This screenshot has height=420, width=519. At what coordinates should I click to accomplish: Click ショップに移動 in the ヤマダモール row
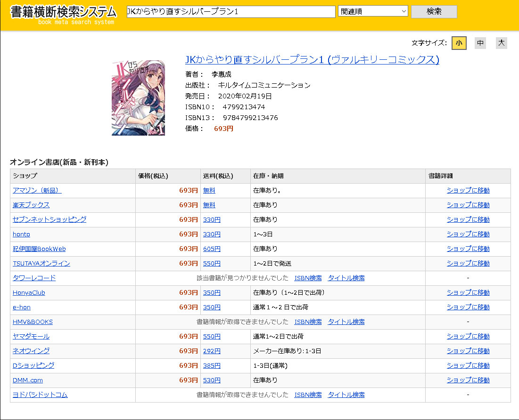[468, 336]
